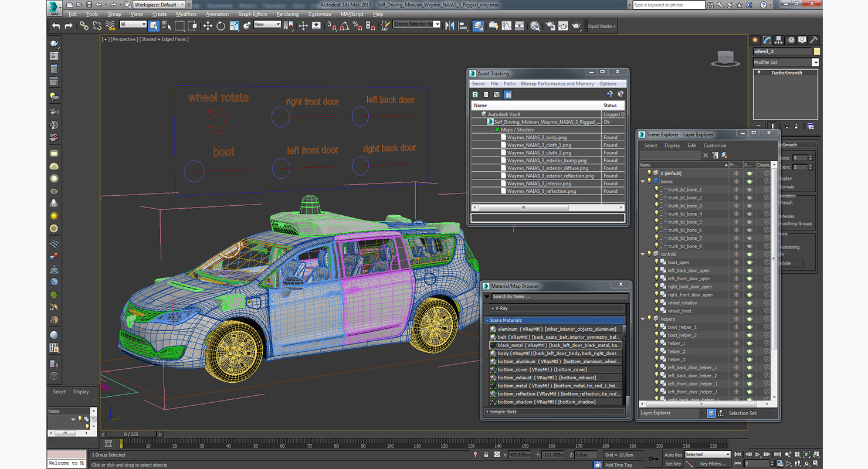Toggle the Percent Snap icon
Screen dimensions: 868x469
click(x=357, y=26)
